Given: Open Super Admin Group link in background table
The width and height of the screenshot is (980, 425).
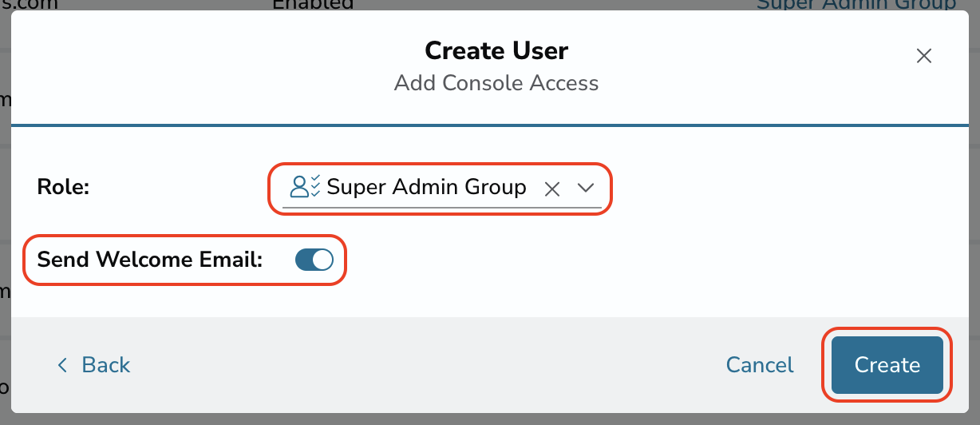Looking at the screenshot, I should (856, 4).
